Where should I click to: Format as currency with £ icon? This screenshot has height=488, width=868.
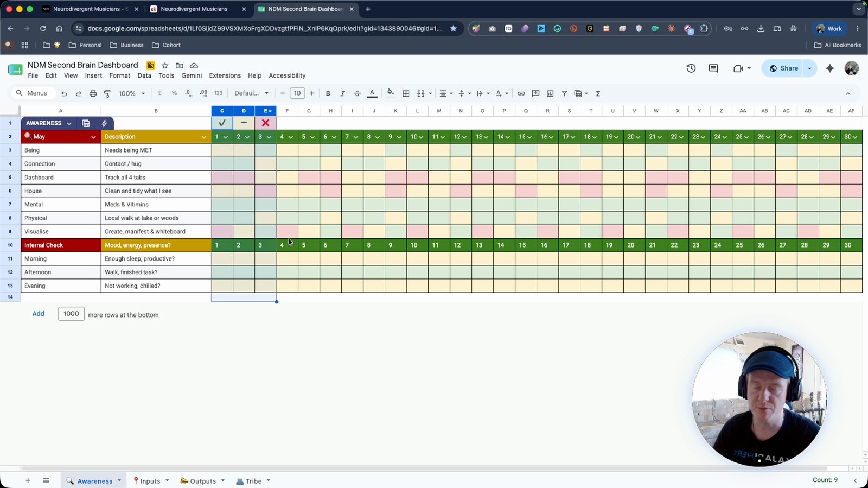coord(160,93)
